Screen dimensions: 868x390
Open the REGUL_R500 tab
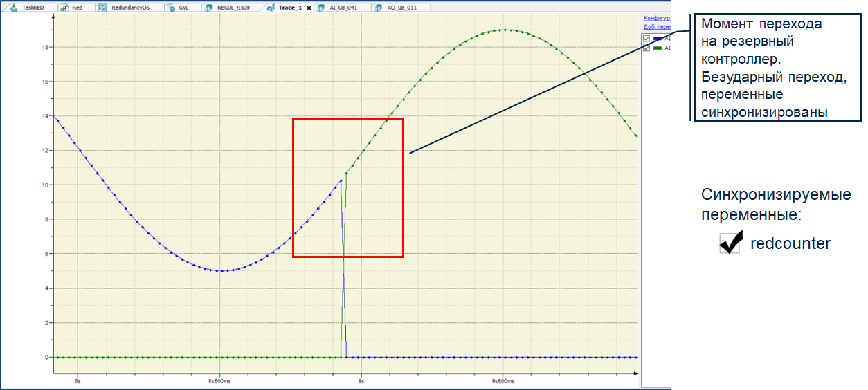235,8
